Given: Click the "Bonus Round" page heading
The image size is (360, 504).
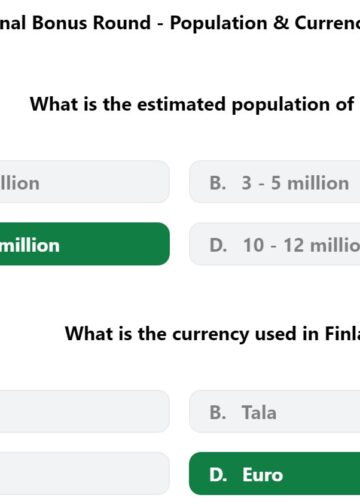Looking at the screenshot, I should [91, 23].
